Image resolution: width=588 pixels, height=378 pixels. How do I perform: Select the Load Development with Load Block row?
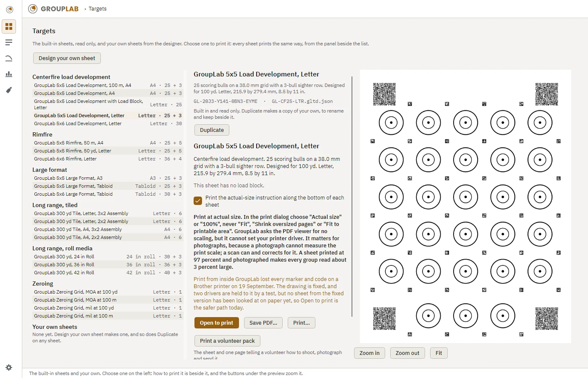[x=108, y=105]
